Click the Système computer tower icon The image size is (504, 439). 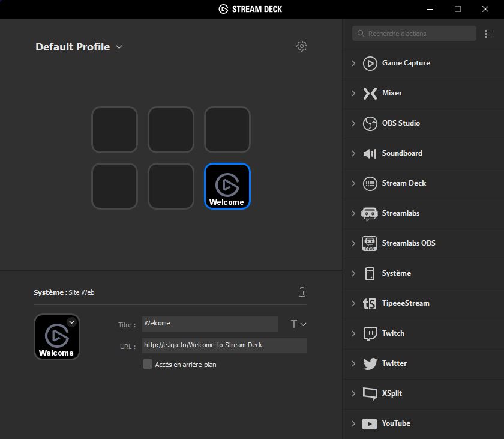[370, 274]
